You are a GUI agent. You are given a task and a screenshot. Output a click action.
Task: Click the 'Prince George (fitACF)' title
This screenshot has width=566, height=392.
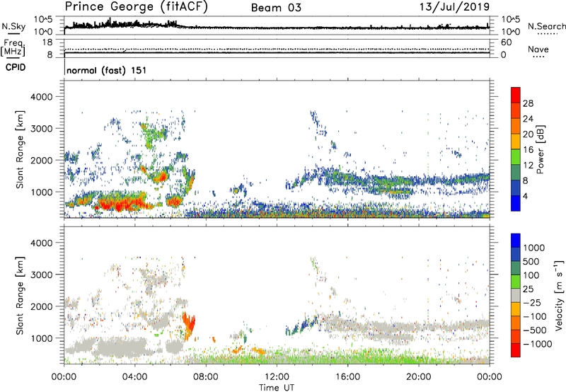(137, 7)
